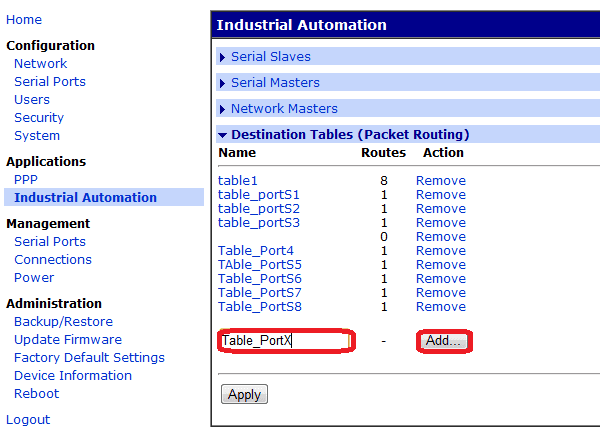Remove the table_portS2 entry

(x=440, y=209)
